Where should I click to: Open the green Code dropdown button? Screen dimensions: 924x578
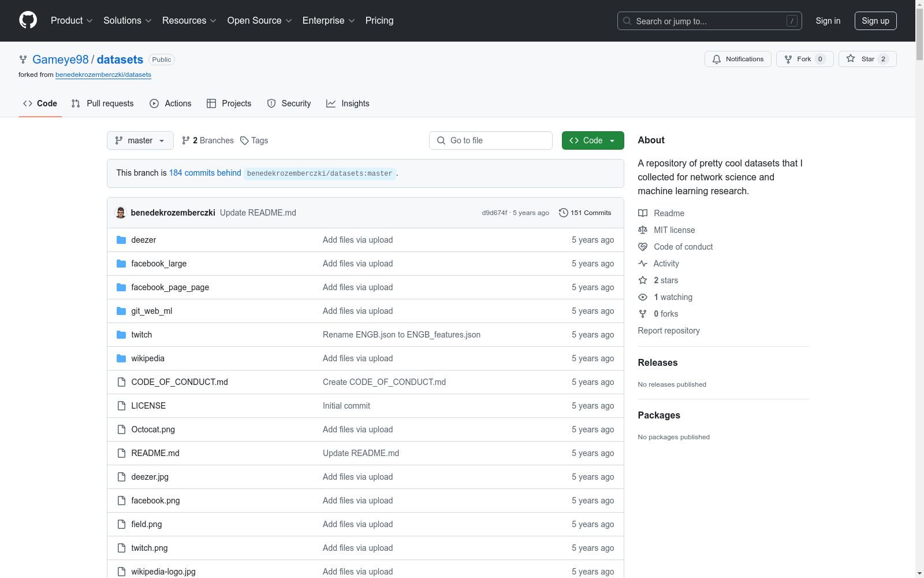pos(593,140)
